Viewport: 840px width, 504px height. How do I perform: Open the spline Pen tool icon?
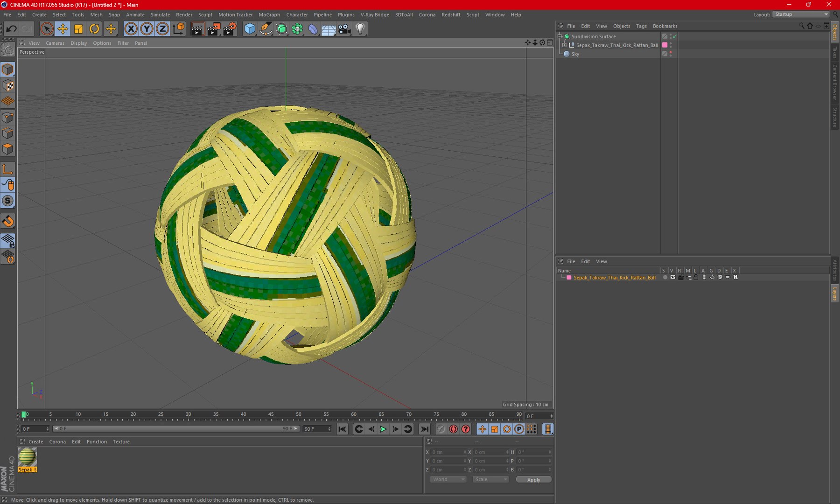pyautogui.click(x=266, y=29)
